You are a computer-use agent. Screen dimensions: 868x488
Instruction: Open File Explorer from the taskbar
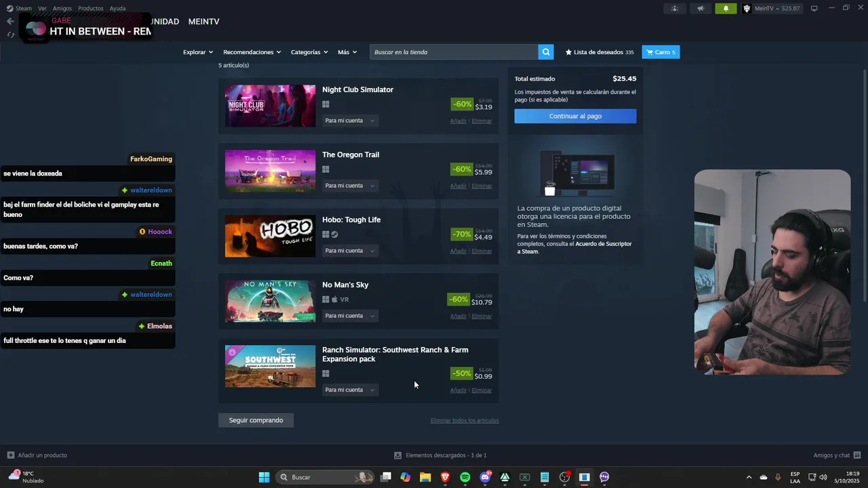point(425,477)
